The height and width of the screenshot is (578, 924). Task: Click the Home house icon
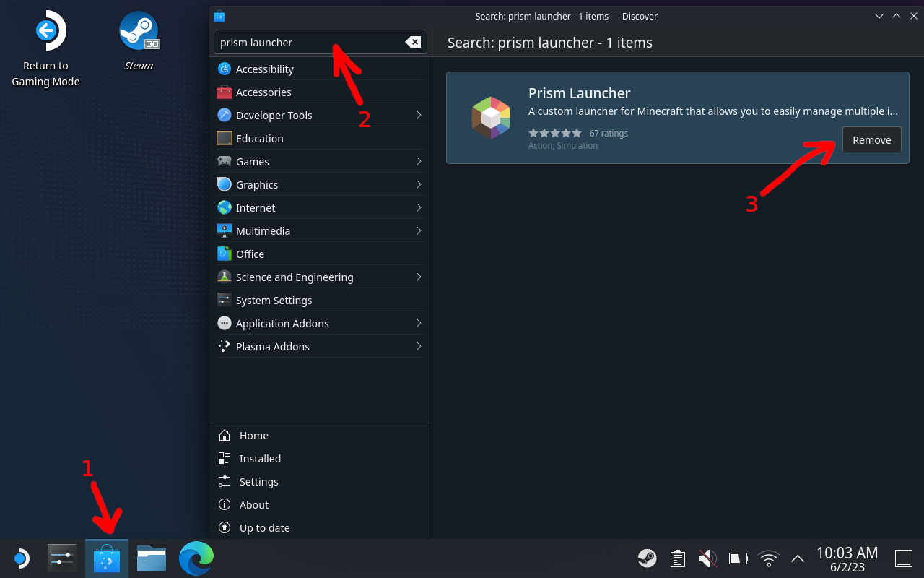pos(225,436)
